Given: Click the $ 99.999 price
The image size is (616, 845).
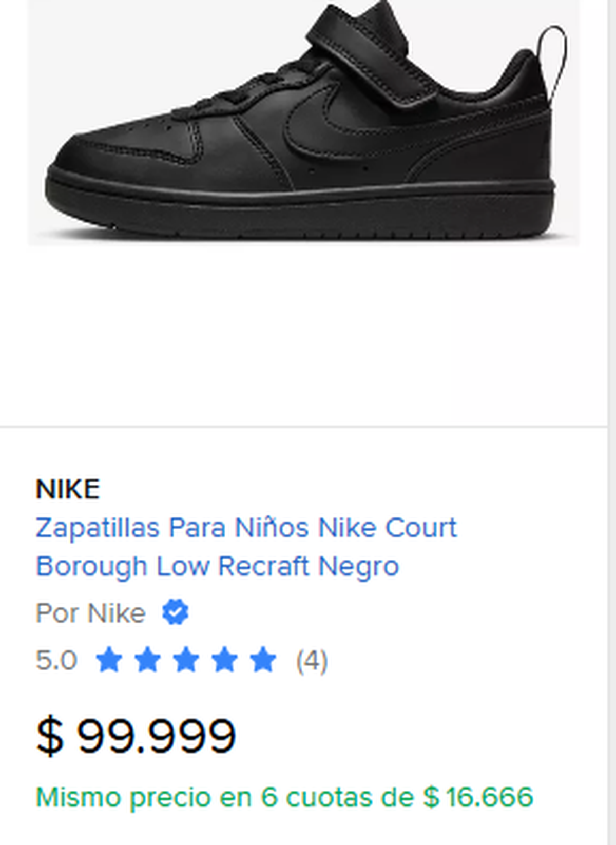Looking at the screenshot, I should pos(136,736).
